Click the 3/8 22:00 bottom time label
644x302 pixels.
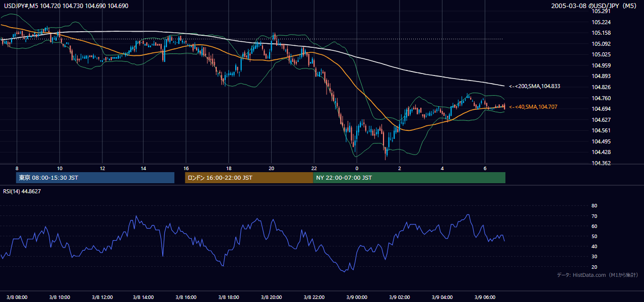tap(314, 297)
